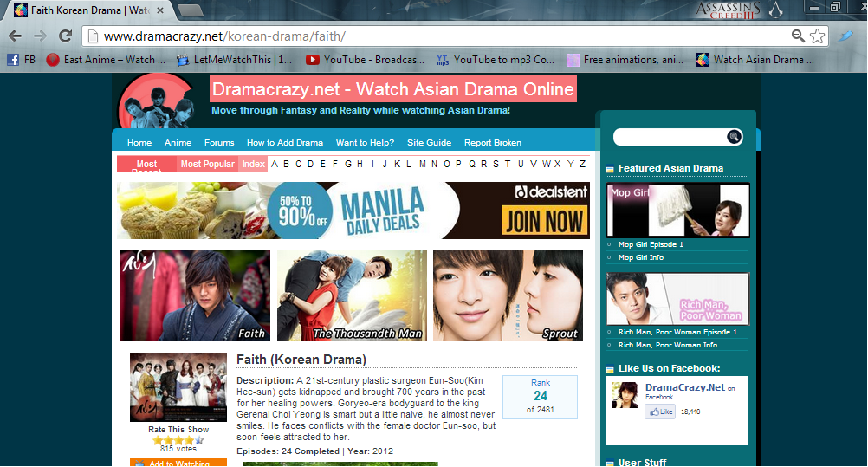Screen dimensions: 868x467
Task: Open The Thousandth Man thumbnail
Action: [352, 295]
